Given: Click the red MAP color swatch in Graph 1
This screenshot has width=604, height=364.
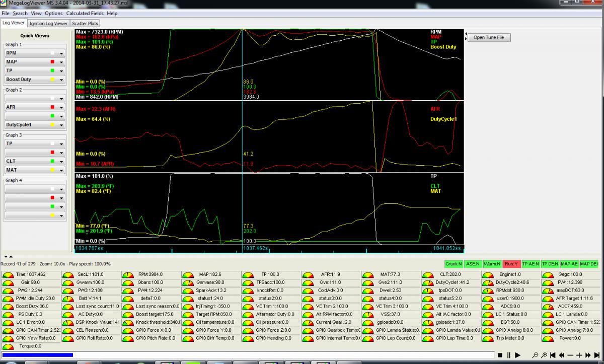Looking at the screenshot, I should coord(52,62).
